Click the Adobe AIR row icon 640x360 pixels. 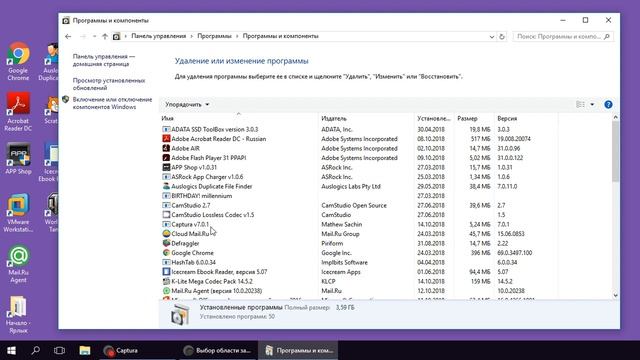[x=166, y=149]
